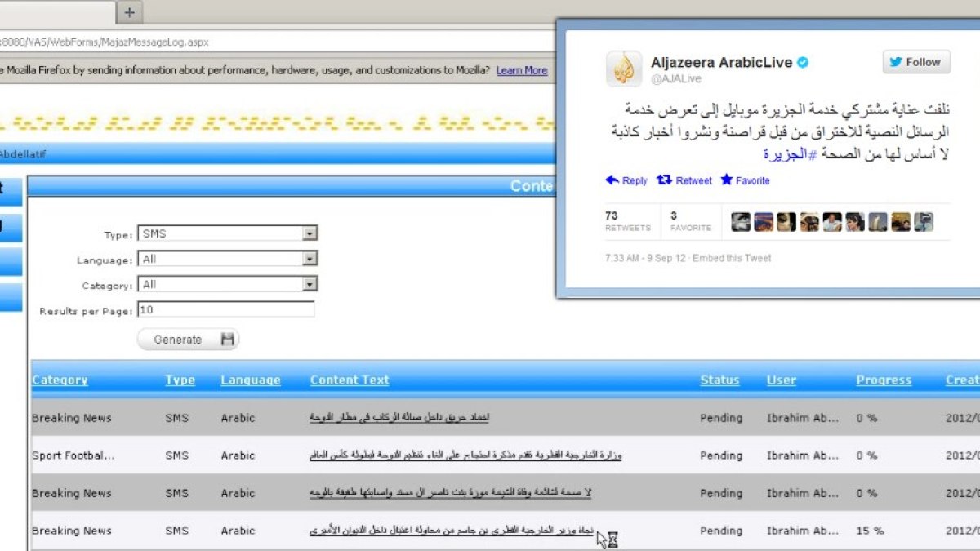
Task: Sort by the Status column header
Action: coord(719,380)
